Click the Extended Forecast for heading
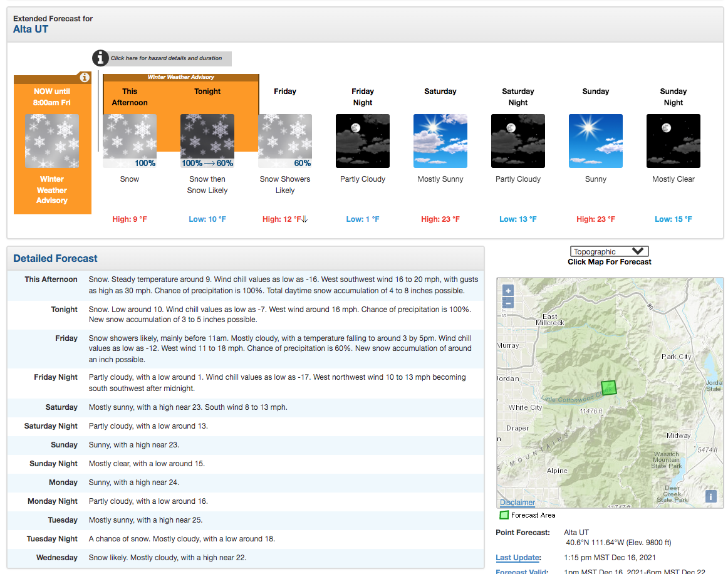 [53, 19]
